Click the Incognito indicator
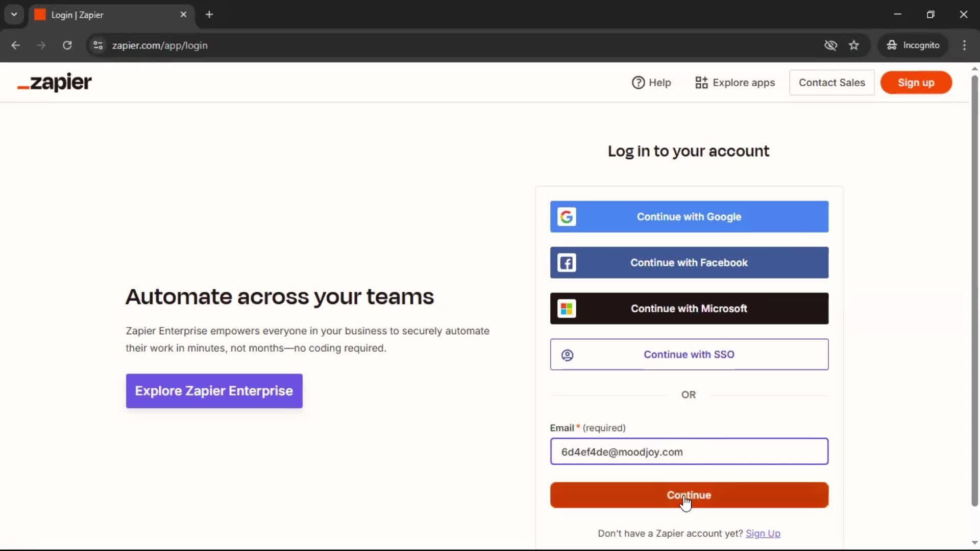The width and height of the screenshot is (980, 551). click(x=913, y=45)
